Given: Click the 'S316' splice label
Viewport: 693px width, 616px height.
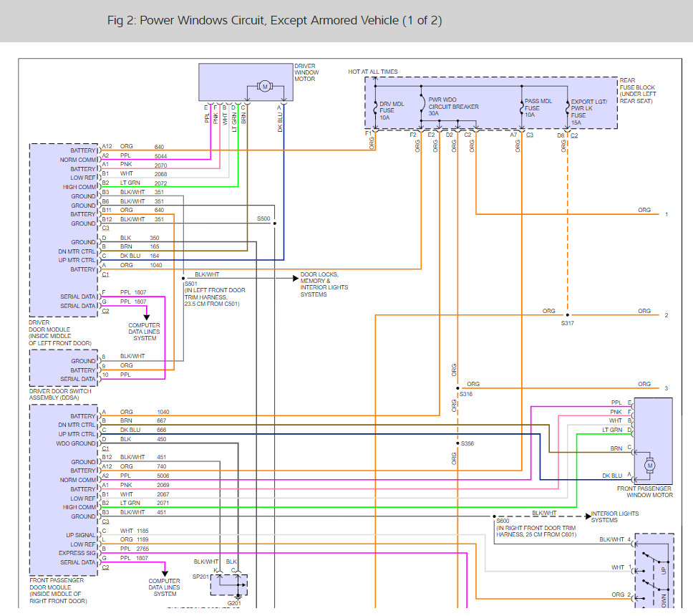Looking at the screenshot, I should pos(466,394).
